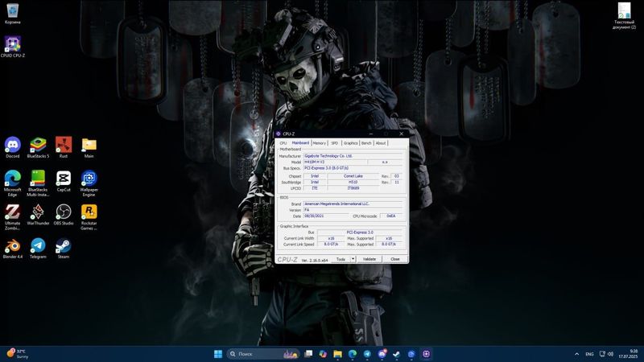Select the Telegram desktop icon
The width and height of the screenshot is (644, 362).
(38, 249)
